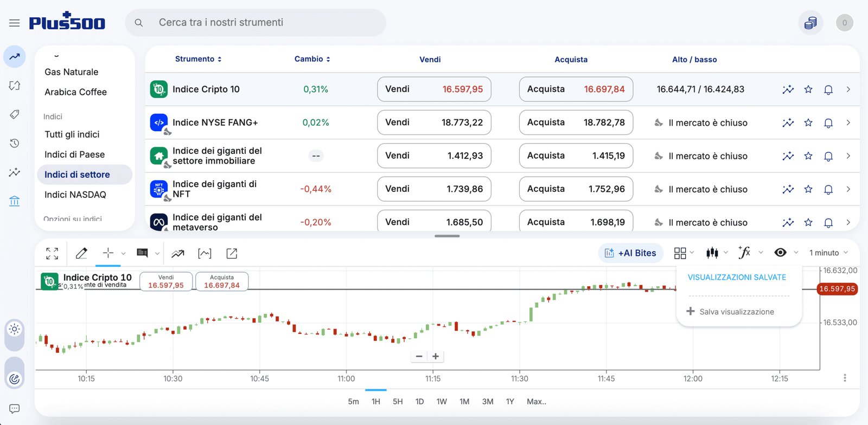Open insights chart icon for Indice Cripto 10
This screenshot has width=868, height=425.
[788, 89]
